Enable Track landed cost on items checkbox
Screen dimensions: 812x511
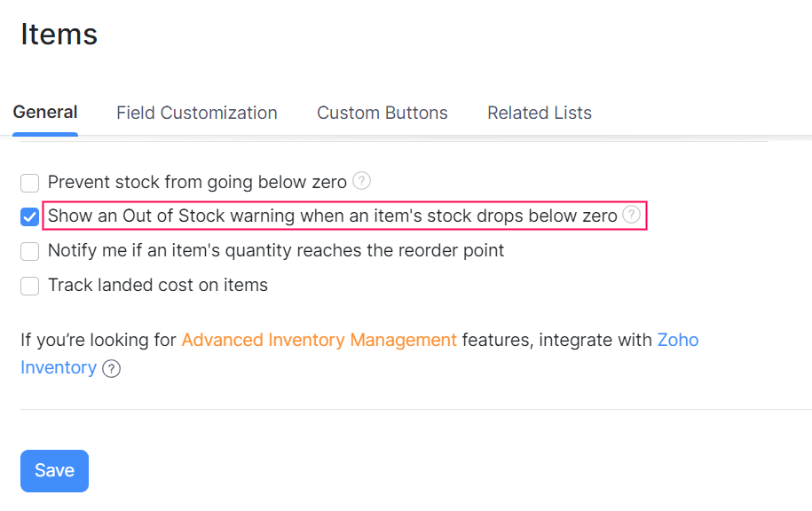[30, 286]
